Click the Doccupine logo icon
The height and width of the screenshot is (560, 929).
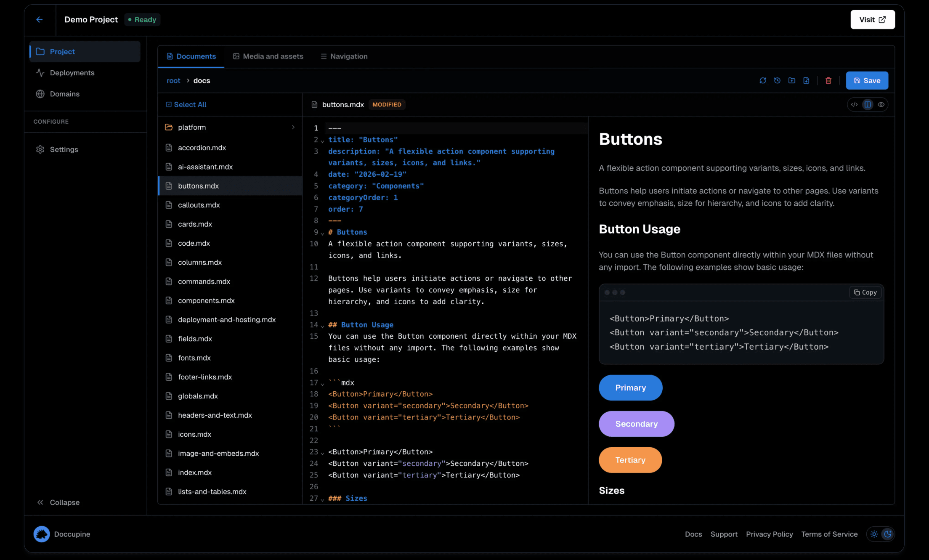pos(42,534)
